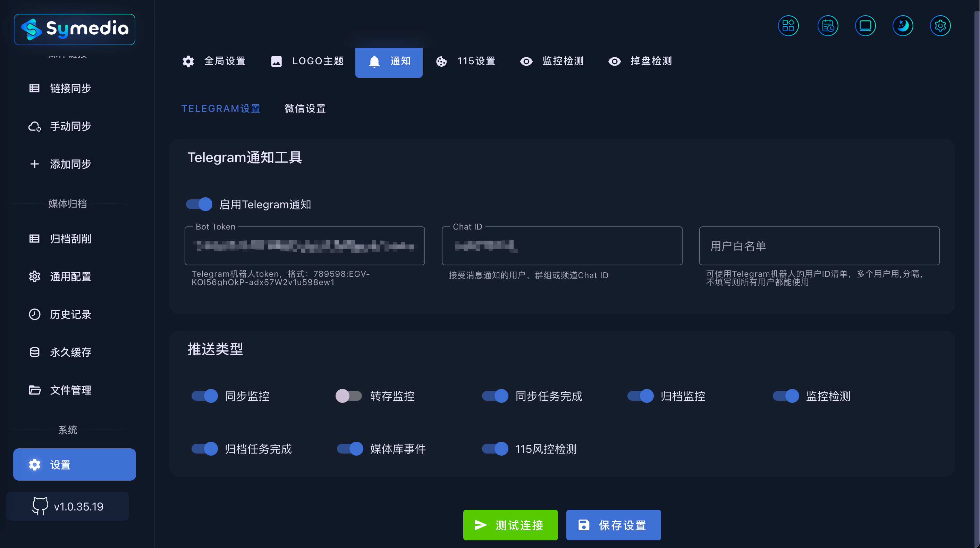Click the Telegram通知工具 heading
980x548 pixels.
pos(245,157)
